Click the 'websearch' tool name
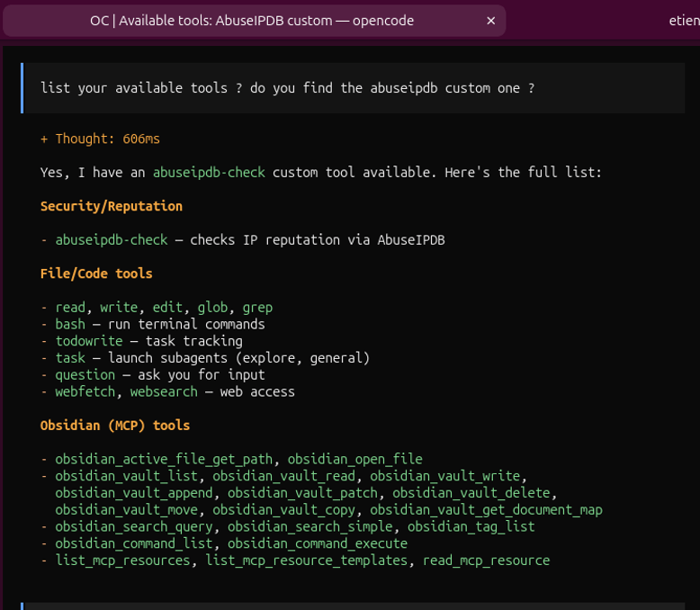The height and width of the screenshot is (610, 700). (164, 392)
